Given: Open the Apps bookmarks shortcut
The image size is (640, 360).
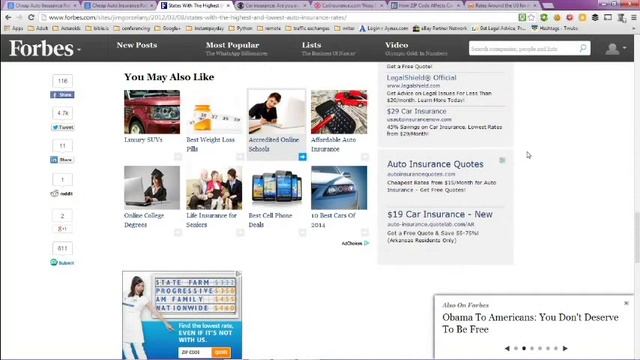Looking at the screenshot, I should click(13, 28).
